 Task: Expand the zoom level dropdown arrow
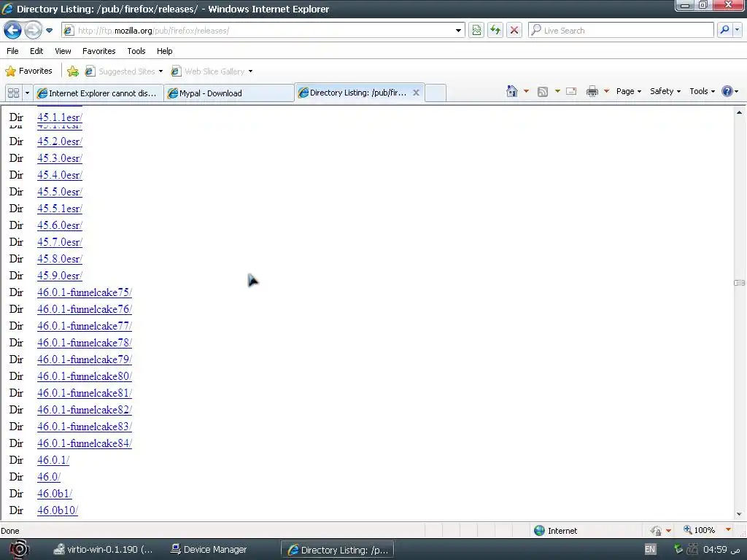pos(728,530)
